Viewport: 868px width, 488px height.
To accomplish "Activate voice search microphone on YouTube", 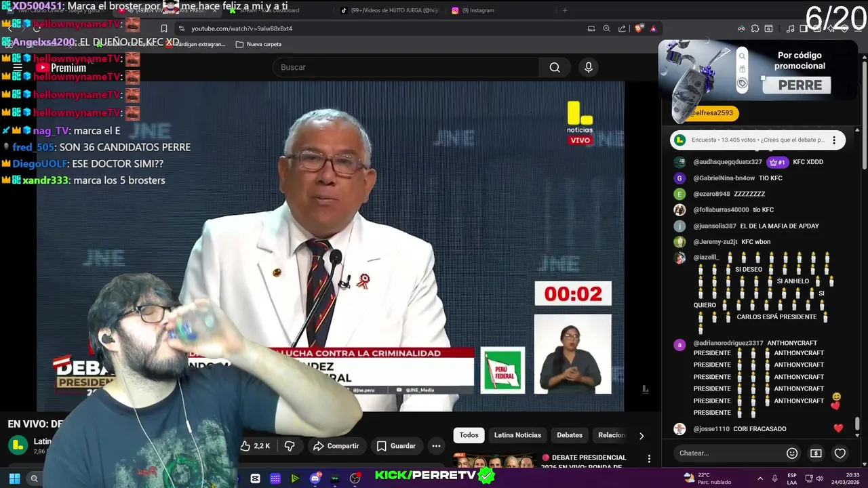I will (589, 67).
